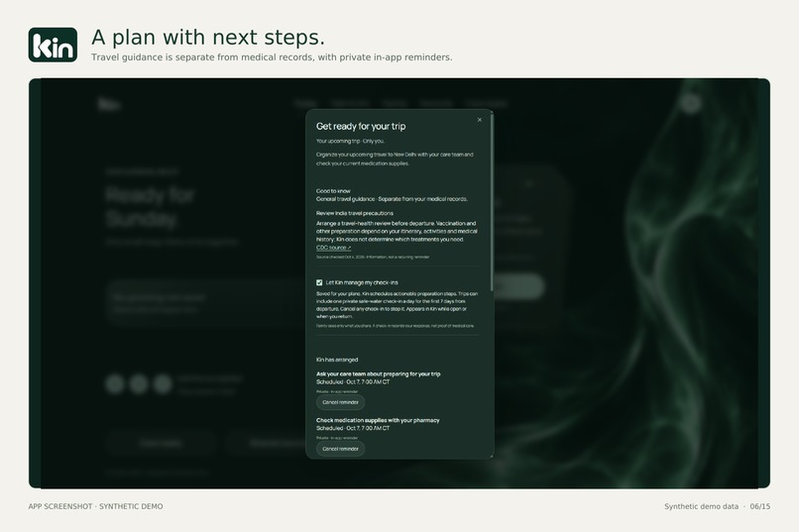The height and width of the screenshot is (532, 799).
Task: Cancel reminder for asking your care team
Action: (340, 402)
